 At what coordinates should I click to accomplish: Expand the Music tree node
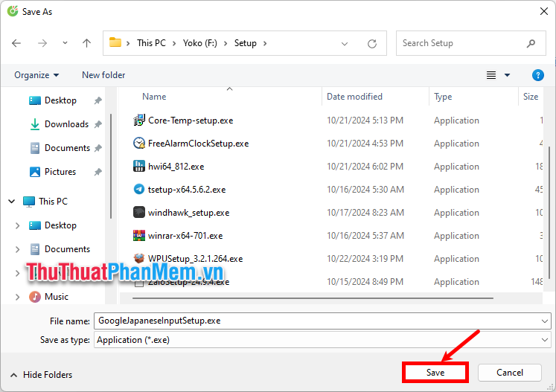17,297
